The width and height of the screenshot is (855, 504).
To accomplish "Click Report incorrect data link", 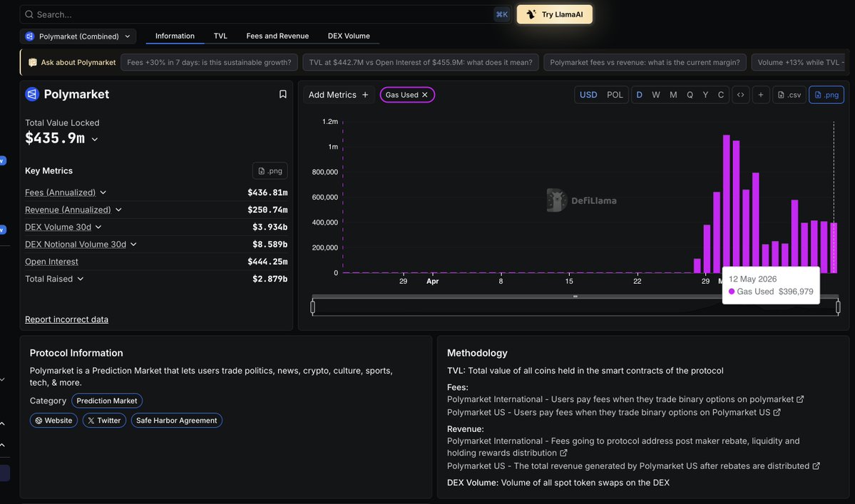I will click(x=66, y=319).
